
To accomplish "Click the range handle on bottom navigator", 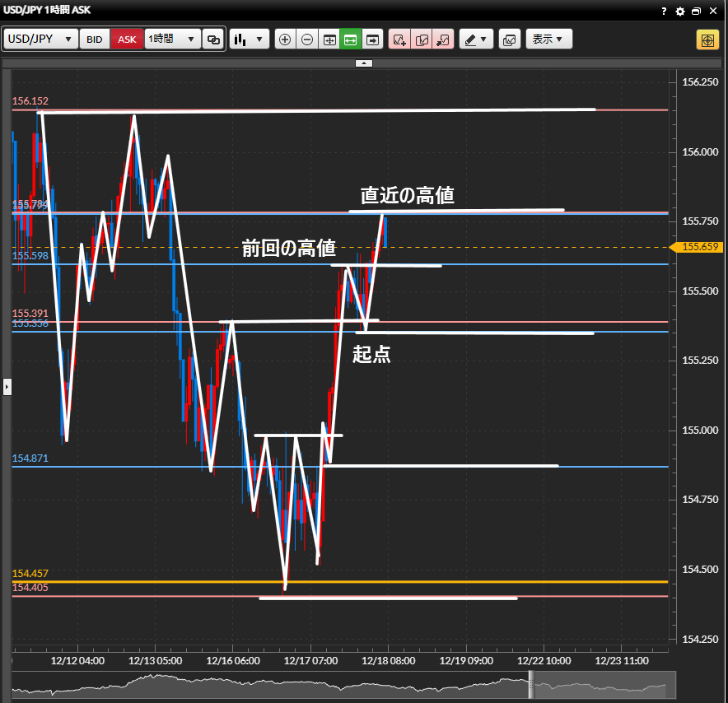I will click(531, 684).
